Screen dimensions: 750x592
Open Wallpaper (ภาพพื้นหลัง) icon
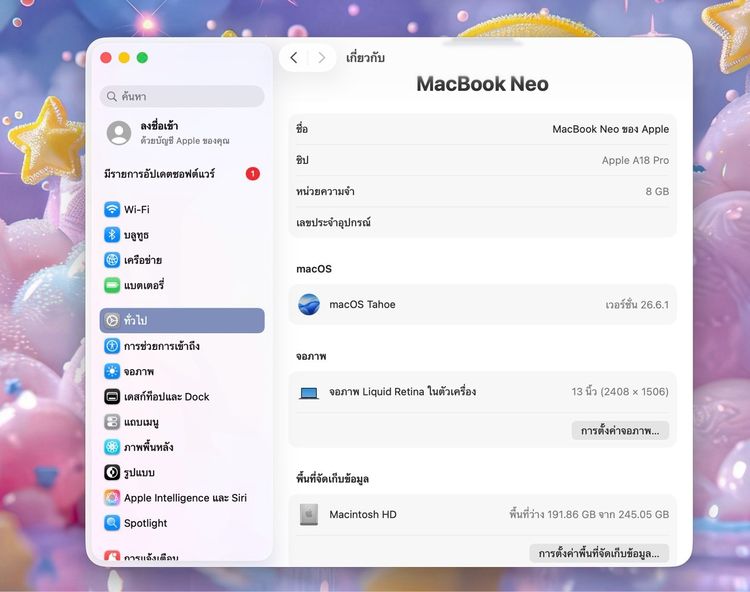pyautogui.click(x=112, y=447)
